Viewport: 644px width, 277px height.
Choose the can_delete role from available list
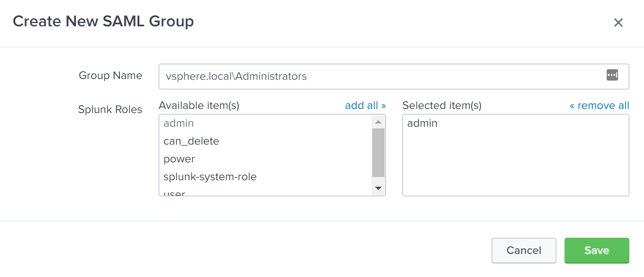pyautogui.click(x=191, y=141)
